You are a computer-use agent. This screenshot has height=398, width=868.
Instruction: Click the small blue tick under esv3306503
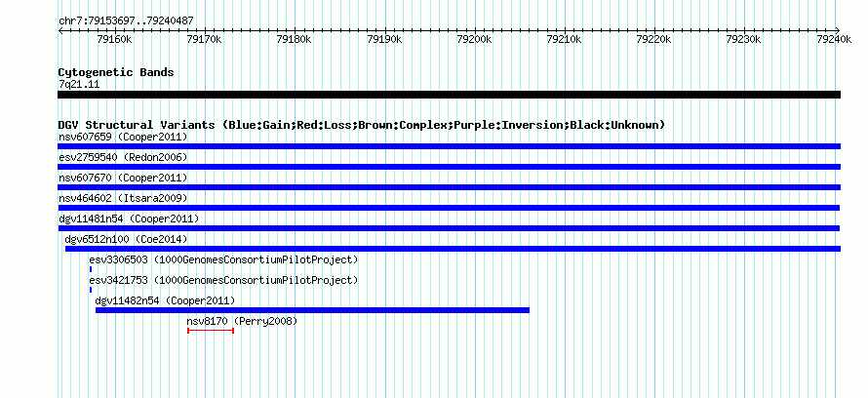click(91, 269)
